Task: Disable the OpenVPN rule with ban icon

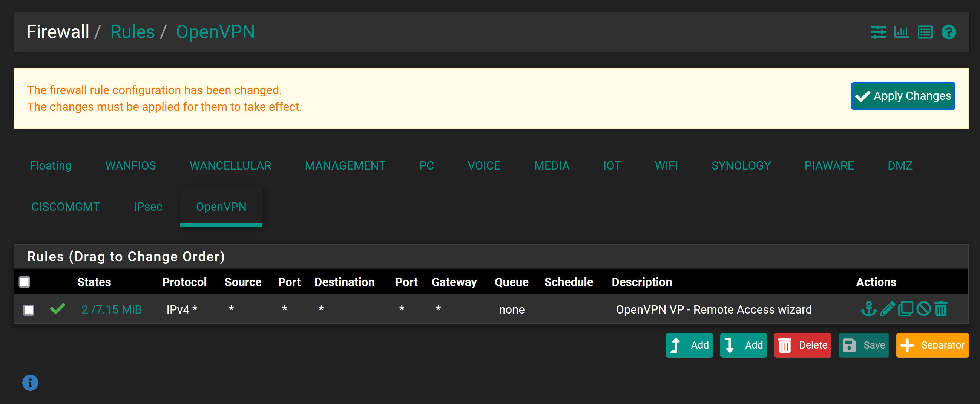Action: (923, 309)
